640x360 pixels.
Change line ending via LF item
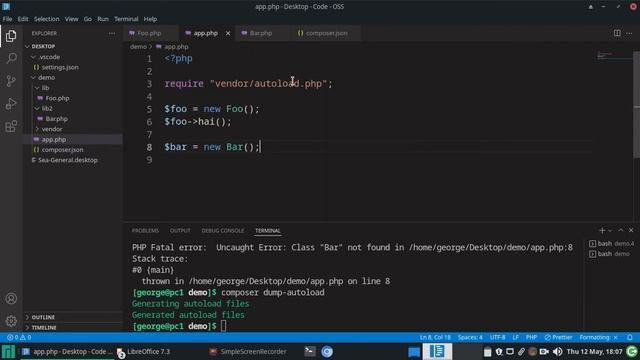click(x=516, y=338)
